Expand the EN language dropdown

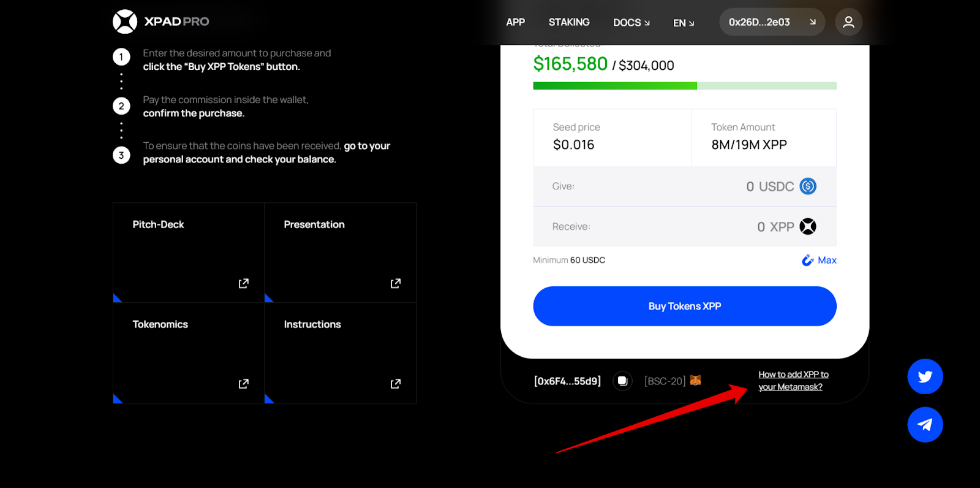pos(684,23)
